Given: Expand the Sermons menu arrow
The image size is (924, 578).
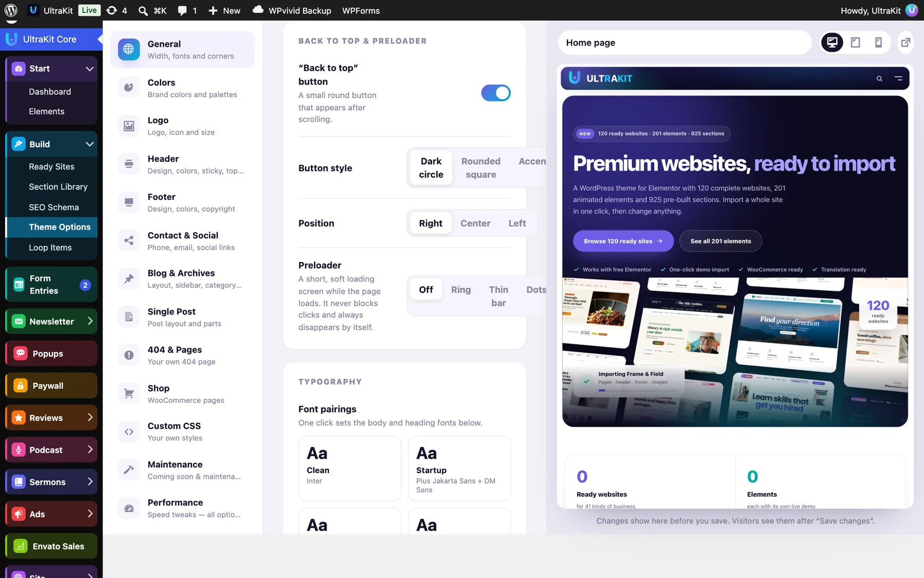Looking at the screenshot, I should coord(90,482).
